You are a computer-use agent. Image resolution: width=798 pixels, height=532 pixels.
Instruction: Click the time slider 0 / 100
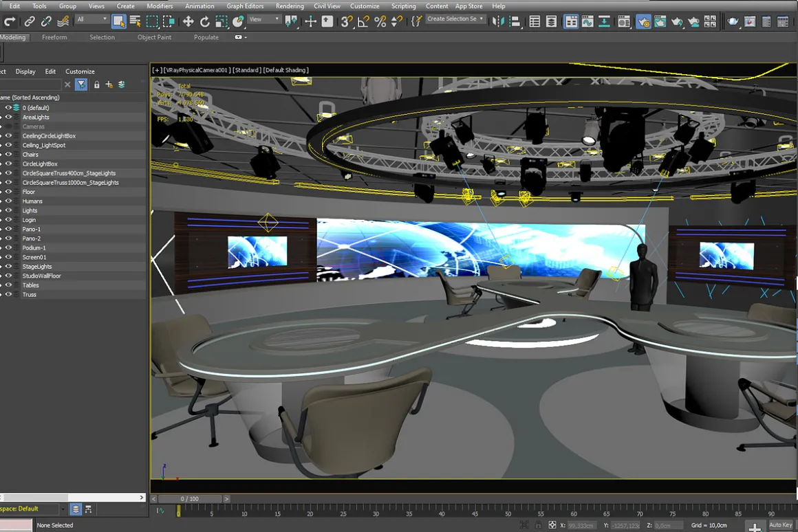click(190, 499)
